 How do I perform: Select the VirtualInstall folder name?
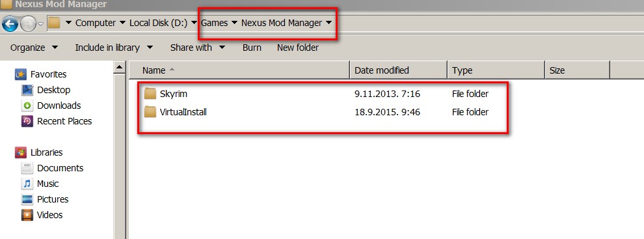coord(183,112)
